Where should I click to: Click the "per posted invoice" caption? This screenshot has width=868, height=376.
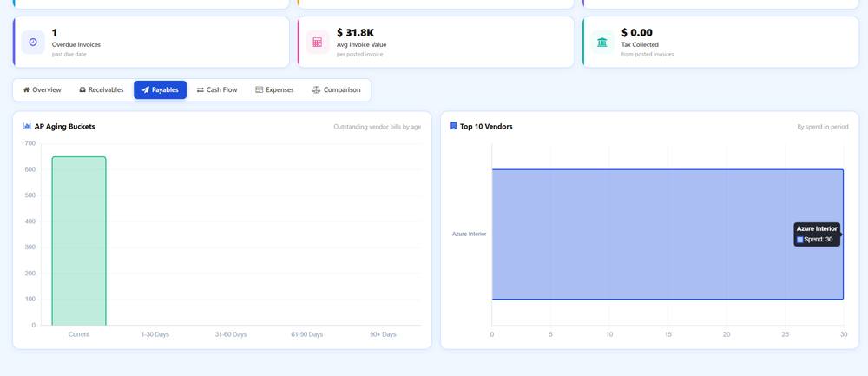point(360,54)
